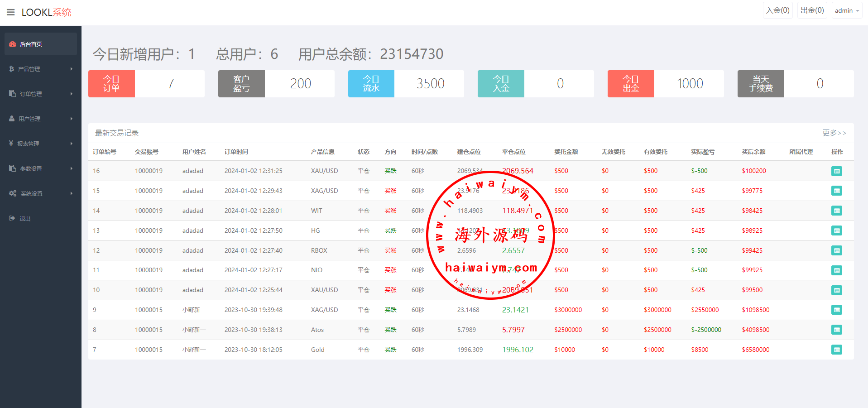868x408 pixels.
Task: Open the admin account dropdown
Action: tap(846, 10)
